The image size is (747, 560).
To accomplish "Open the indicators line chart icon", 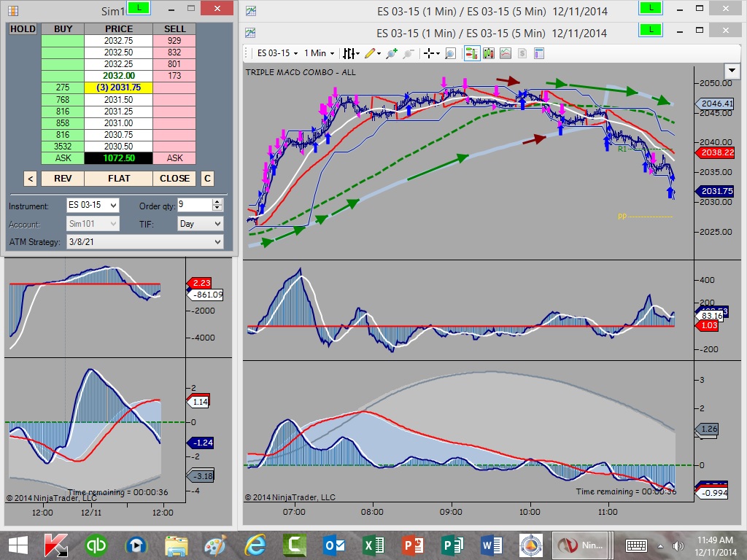I will click(x=506, y=53).
